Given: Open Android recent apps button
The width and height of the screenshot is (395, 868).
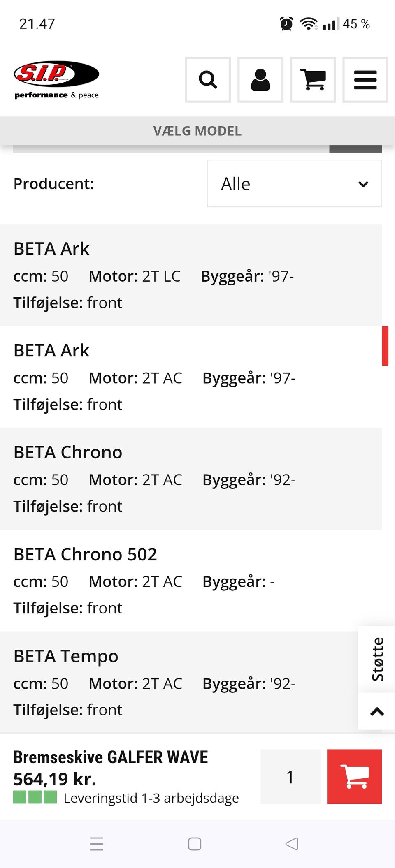Looking at the screenshot, I should (97, 844).
